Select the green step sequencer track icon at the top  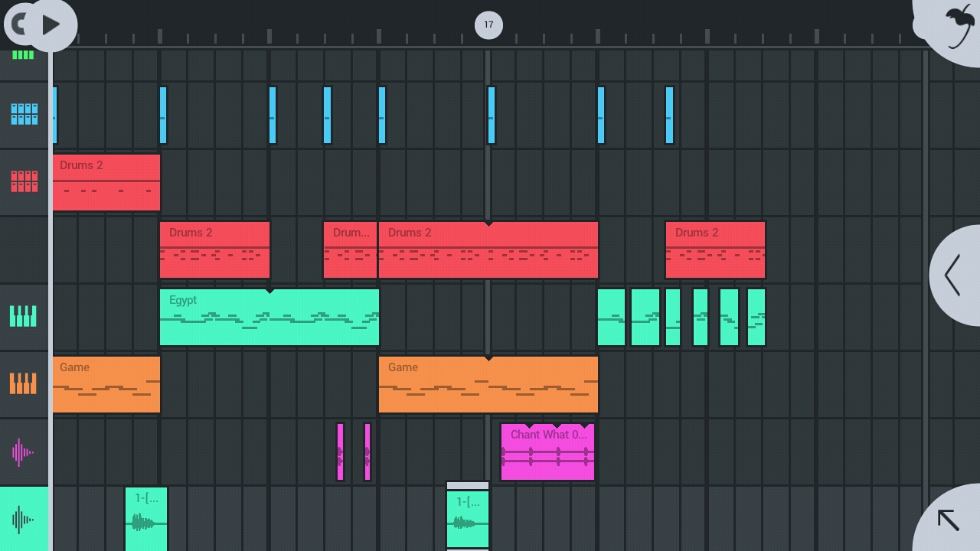pyautogui.click(x=23, y=54)
